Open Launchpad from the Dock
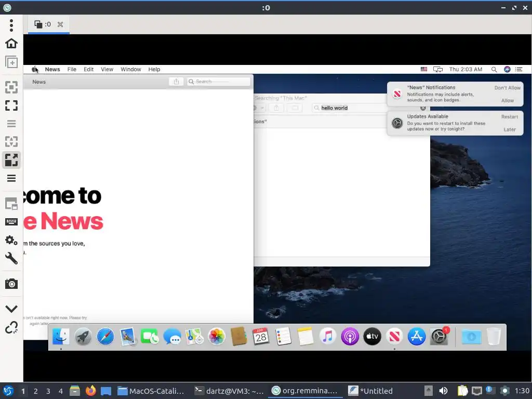The width and height of the screenshot is (532, 399). point(83,336)
